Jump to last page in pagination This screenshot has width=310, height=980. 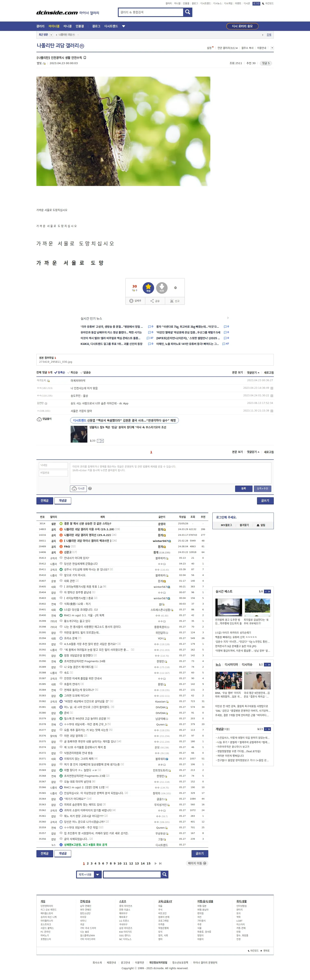coord(160,864)
